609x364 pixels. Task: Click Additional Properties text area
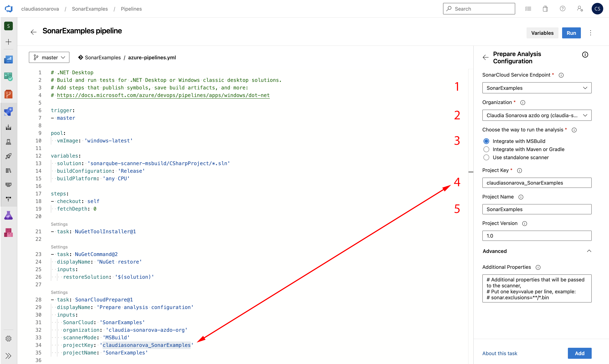point(537,289)
